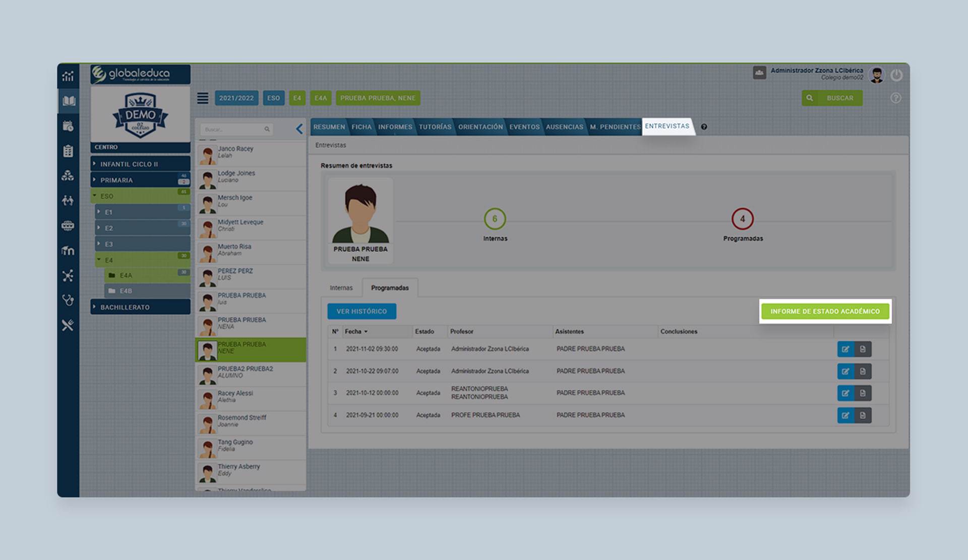Click the power logout icon
This screenshot has width=968, height=560.
point(896,75)
